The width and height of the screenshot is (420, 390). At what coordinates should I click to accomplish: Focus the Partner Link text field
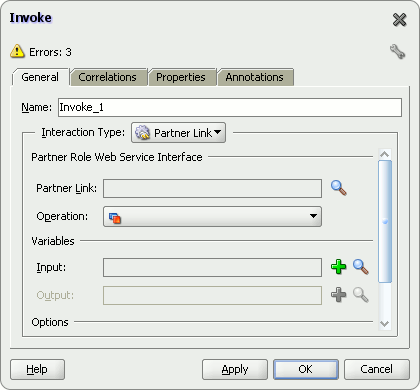(212, 189)
